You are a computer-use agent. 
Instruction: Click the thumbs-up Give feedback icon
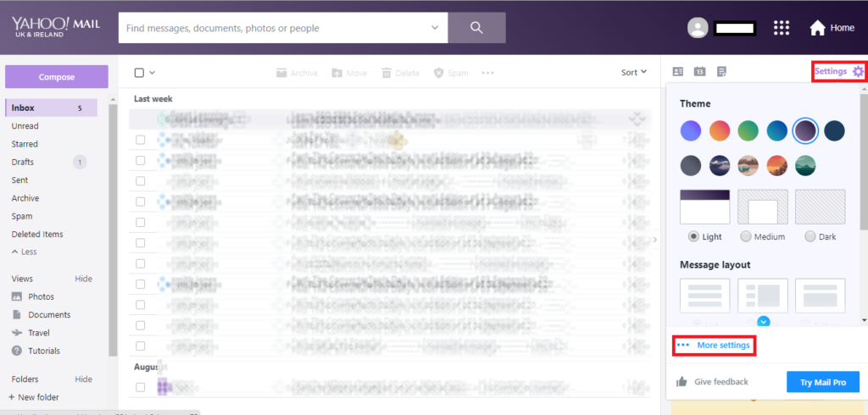click(682, 382)
